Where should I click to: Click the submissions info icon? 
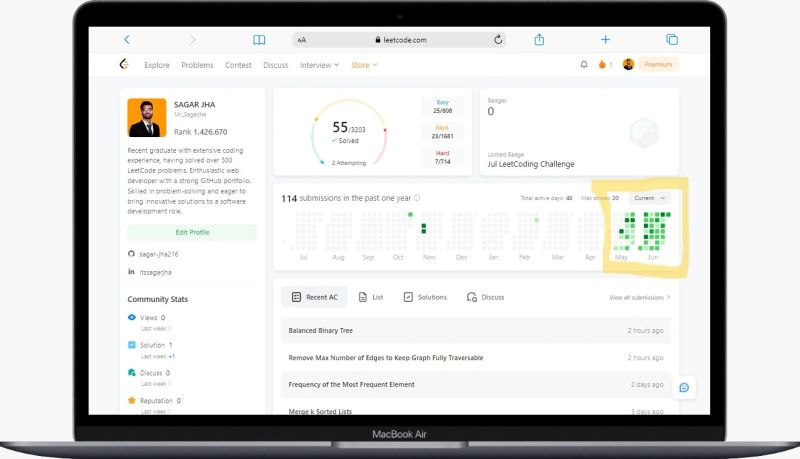pos(417,198)
